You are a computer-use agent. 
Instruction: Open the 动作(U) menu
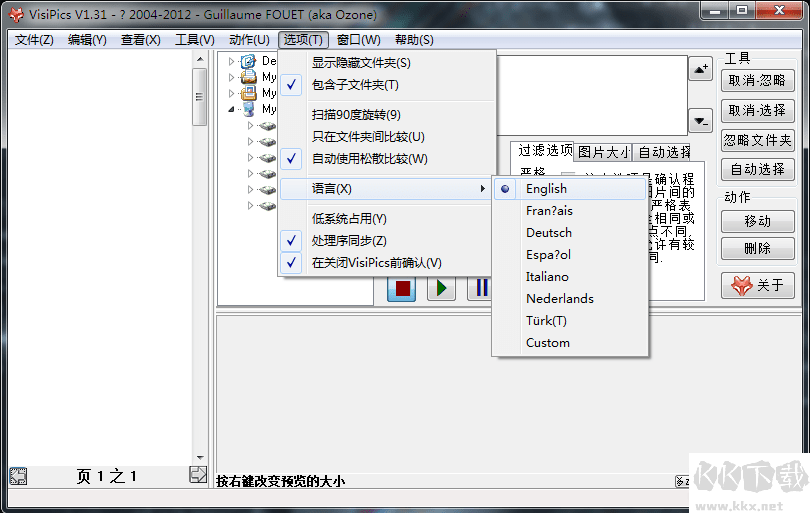point(249,40)
